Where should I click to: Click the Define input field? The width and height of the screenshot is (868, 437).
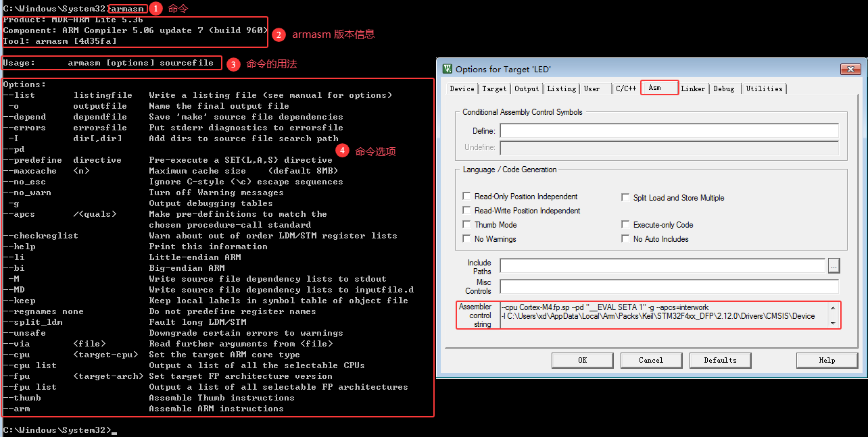point(669,130)
